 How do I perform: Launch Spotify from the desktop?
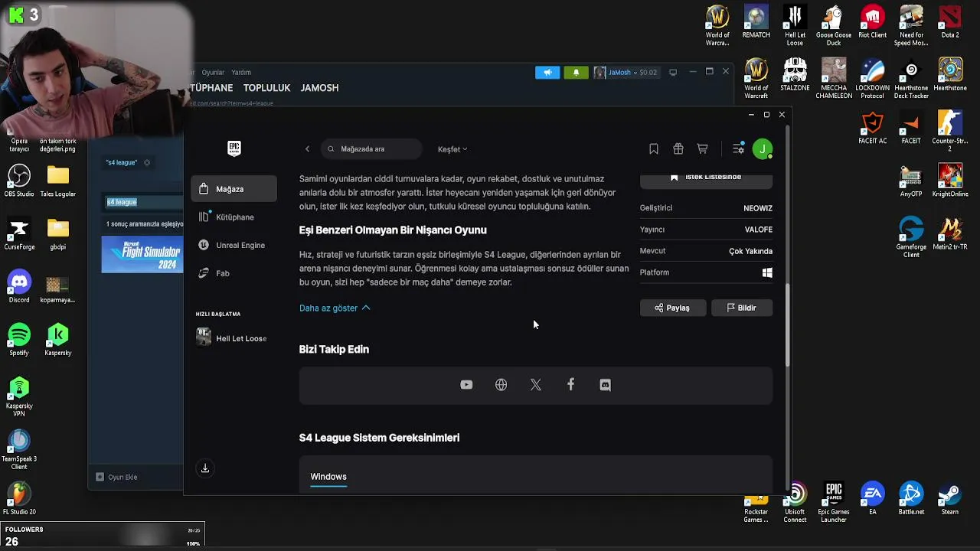(x=19, y=339)
